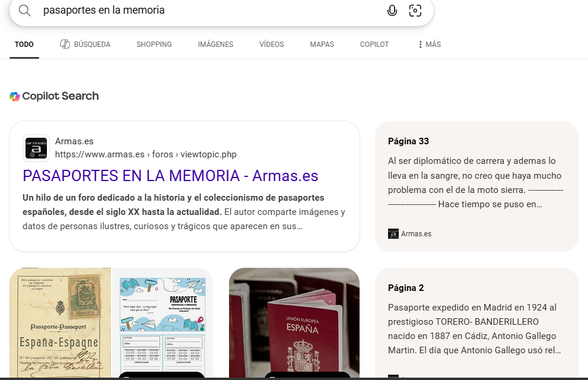The height and width of the screenshot is (380, 588).
Task: Switch to the MAPAS tab
Action: point(322,45)
